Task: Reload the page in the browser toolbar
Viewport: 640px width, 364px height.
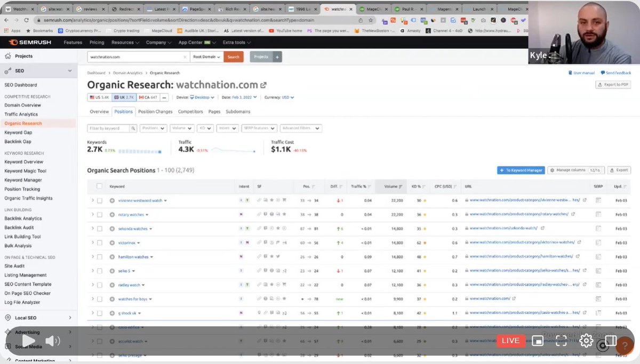Action: point(27,20)
